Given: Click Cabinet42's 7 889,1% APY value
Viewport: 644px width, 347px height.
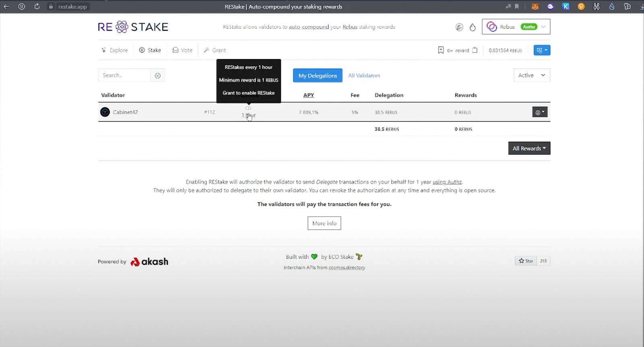Looking at the screenshot, I should pyautogui.click(x=309, y=113).
